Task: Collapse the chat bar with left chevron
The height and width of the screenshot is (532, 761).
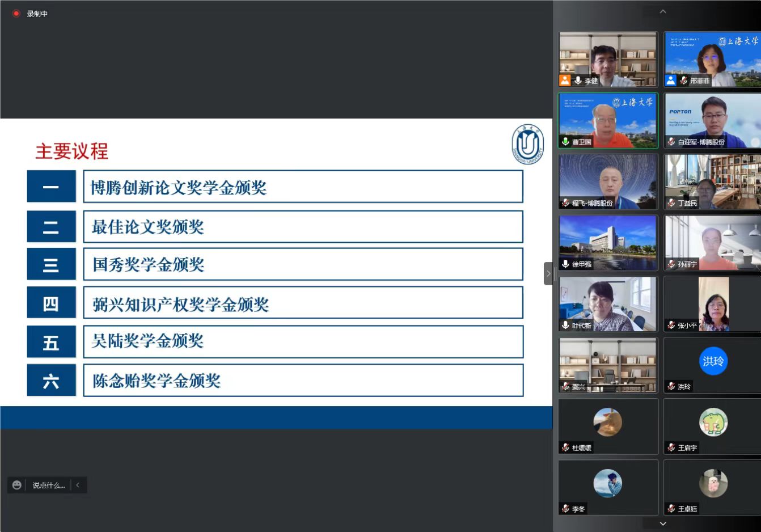Action: 78,485
